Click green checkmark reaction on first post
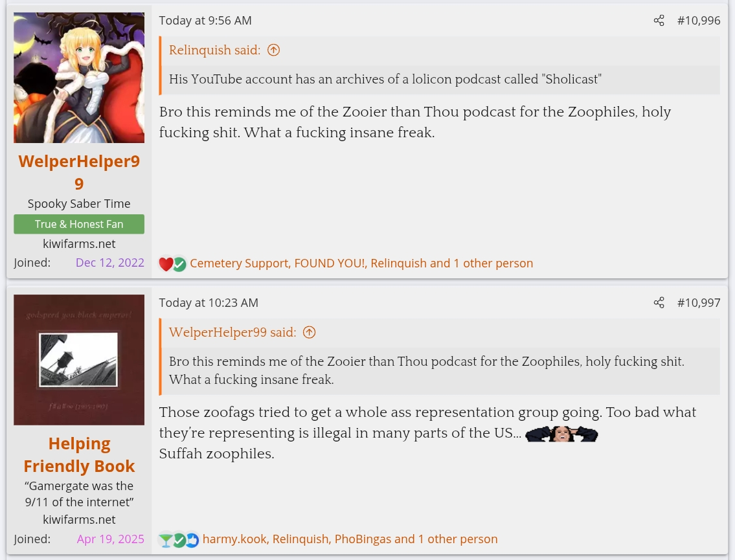Image resolution: width=735 pixels, height=560 pixels. (179, 264)
